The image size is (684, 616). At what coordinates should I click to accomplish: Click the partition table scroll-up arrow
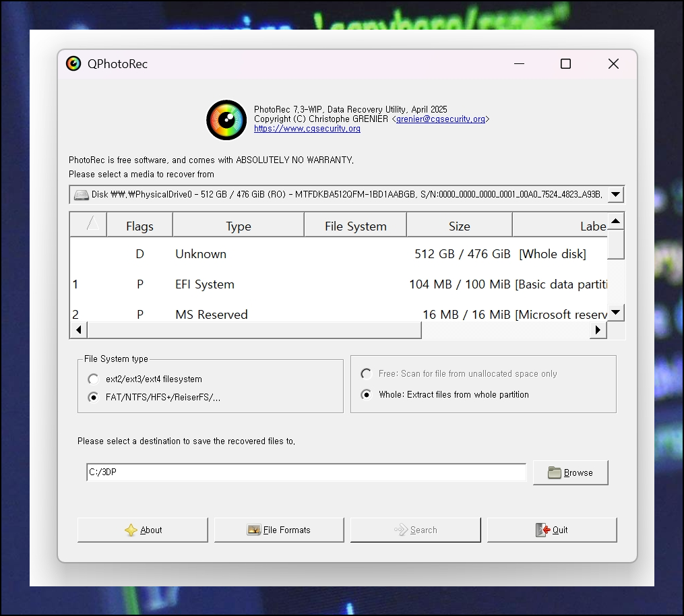pos(616,221)
